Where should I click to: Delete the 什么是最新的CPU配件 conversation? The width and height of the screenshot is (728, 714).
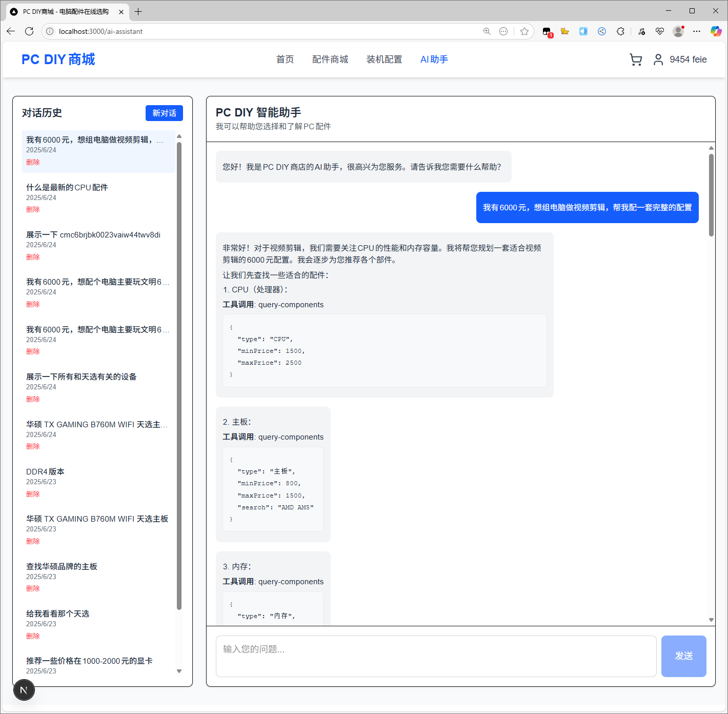point(33,209)
